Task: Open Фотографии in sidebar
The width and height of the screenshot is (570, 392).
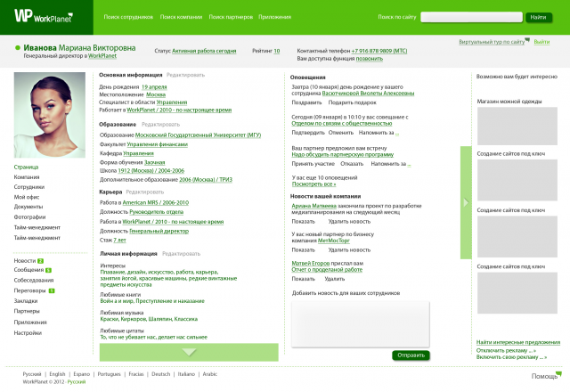Action: tap(29, 217)
